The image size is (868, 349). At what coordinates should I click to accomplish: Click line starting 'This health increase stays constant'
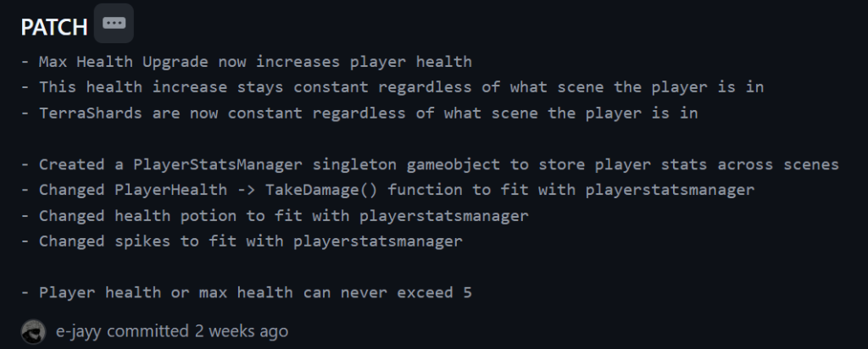tap(392, 87)
